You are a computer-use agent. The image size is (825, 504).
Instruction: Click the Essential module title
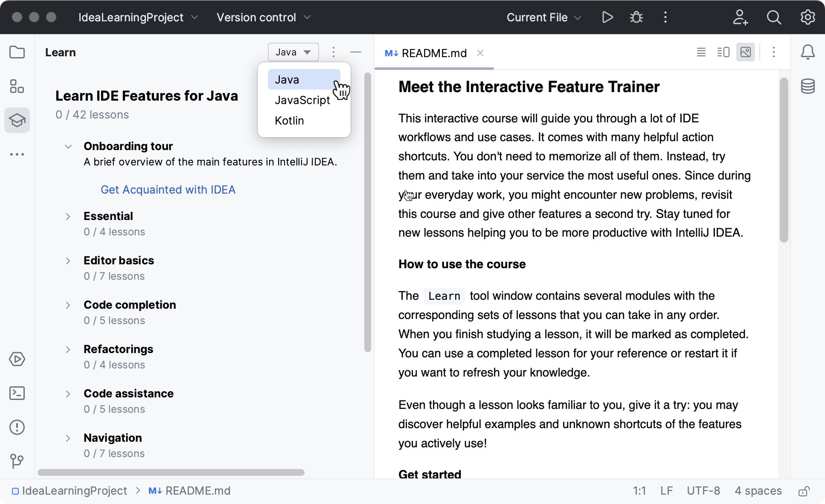[x=108, y=216]
